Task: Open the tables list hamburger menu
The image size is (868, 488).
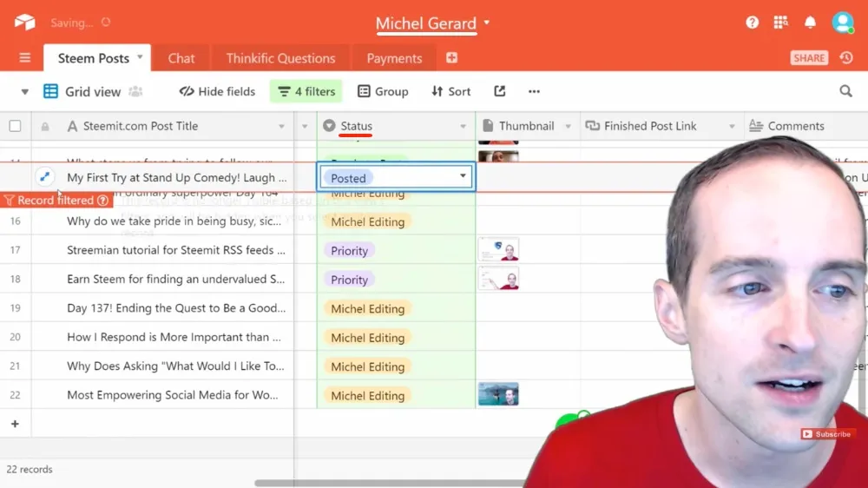Action: point(25,58)
